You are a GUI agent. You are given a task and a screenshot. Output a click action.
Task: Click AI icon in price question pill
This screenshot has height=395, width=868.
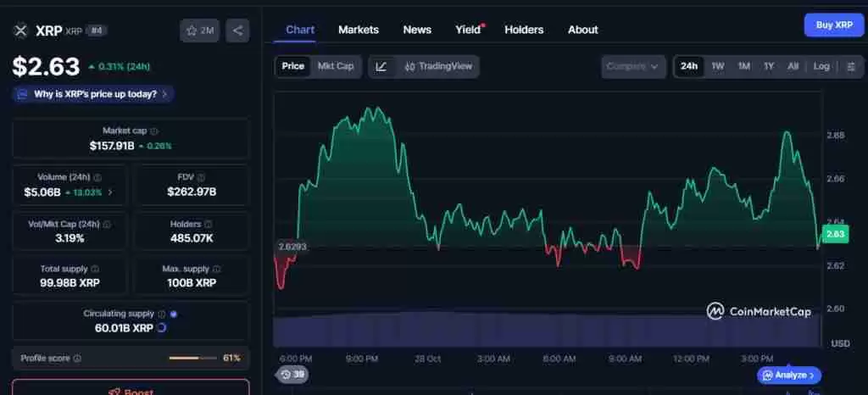(x=22, y=94)
